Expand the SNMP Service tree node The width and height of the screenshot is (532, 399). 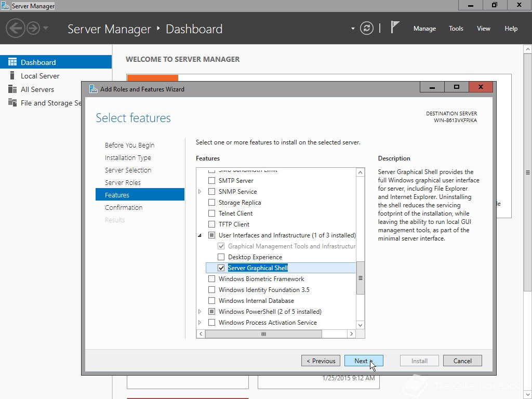[x=200, y=191]
